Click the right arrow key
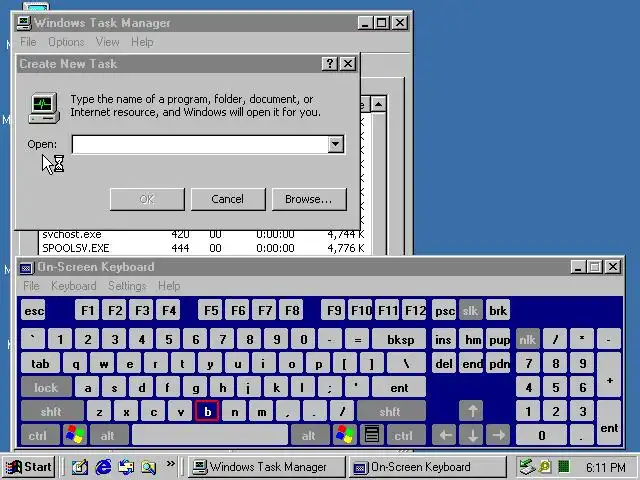The width and height of the screenshot is (640, 480). (498, 435)
